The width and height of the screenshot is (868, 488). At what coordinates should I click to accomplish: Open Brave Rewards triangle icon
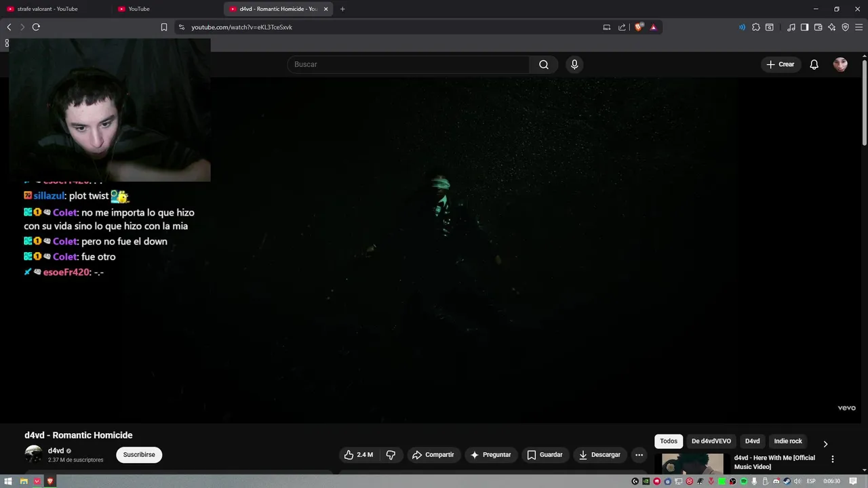click(x=654, y=27)
